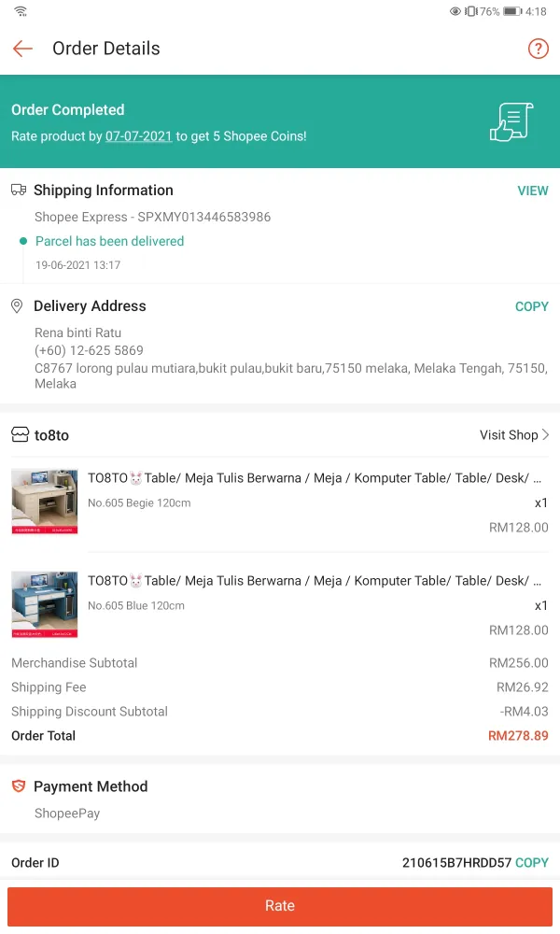Expand Visit Shop chevron
This screenshot has width=560, height=934.
pos(546,435)
